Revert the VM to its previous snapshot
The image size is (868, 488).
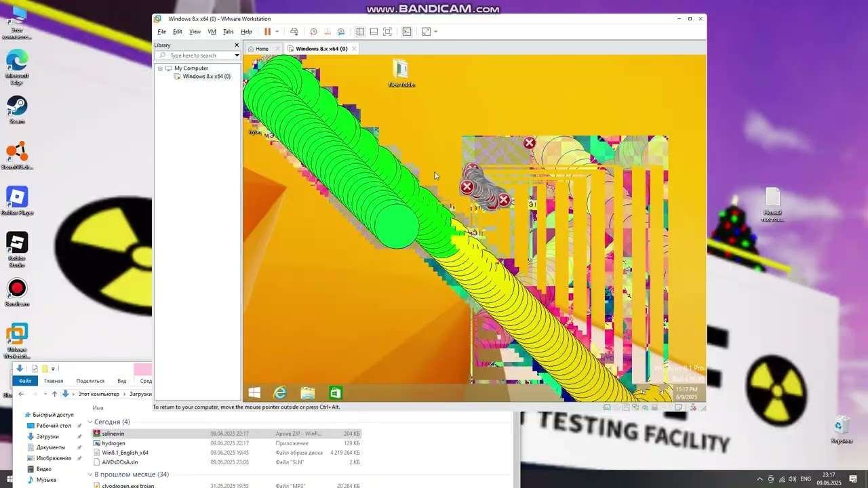point(327,32)
